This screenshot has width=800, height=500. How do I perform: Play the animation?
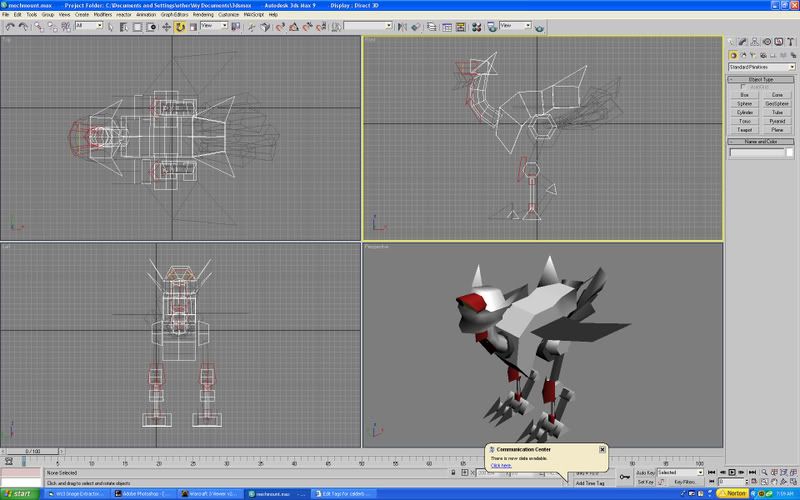click(732, 472)
